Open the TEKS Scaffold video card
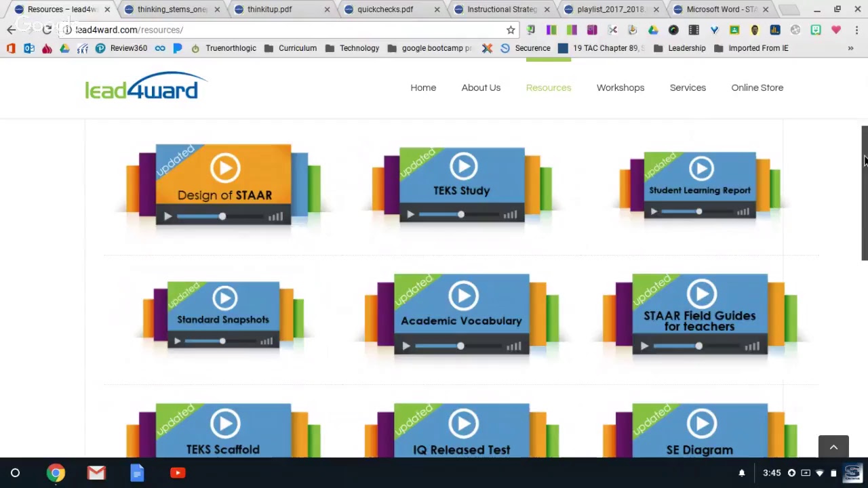868x488 pixels. click(x=223, y=430)
